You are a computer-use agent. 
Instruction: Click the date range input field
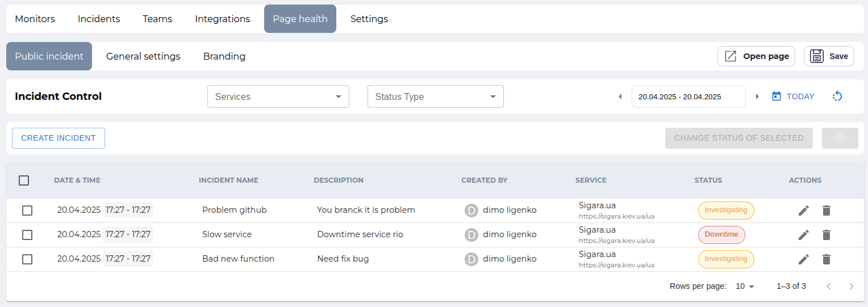pos(688,96)
